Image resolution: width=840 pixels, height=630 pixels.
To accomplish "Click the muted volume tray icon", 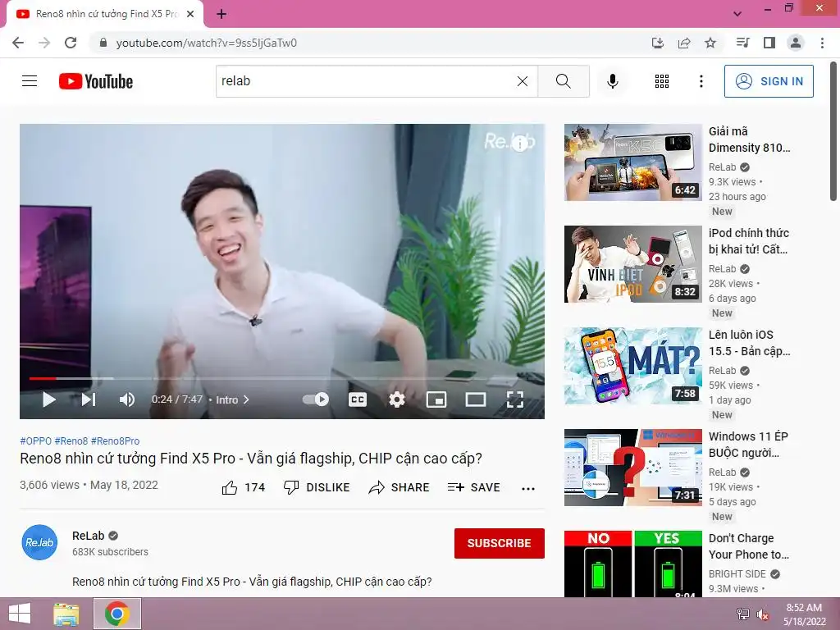I will [x=763, y=614].
